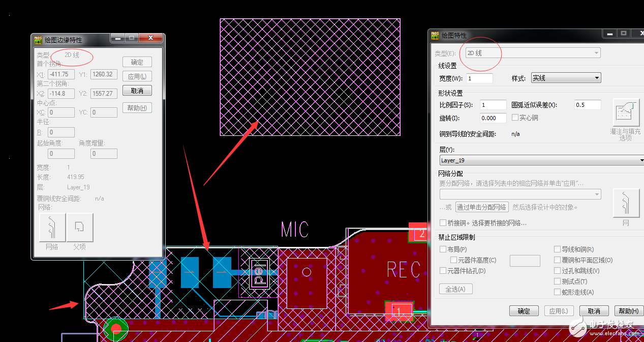Check the 覆铜和平面区域(O) restriction
644x342 pixels.
tap(558, 260)
